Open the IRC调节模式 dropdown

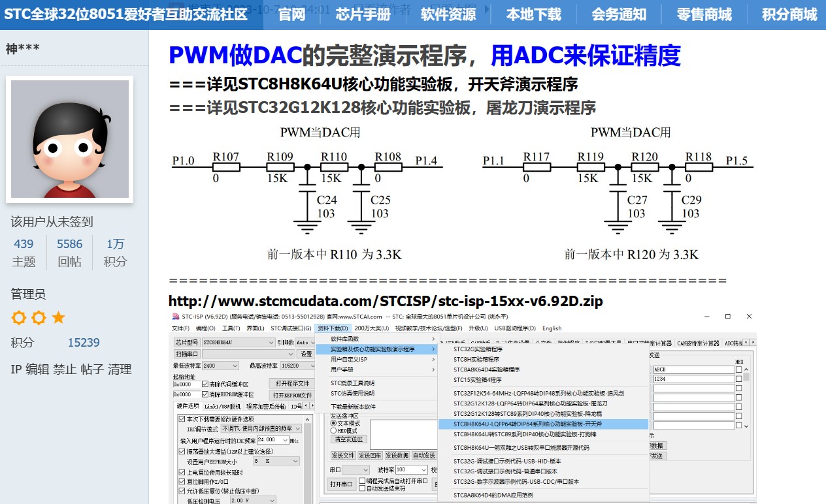(261, 428)
